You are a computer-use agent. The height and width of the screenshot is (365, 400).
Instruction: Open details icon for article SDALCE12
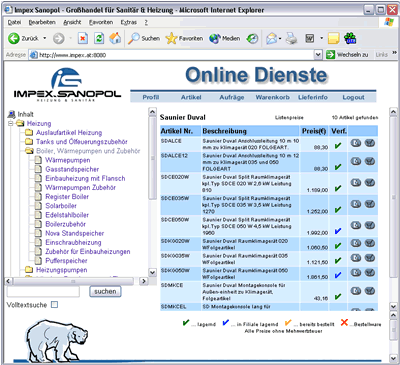click(x=356, y=161)
